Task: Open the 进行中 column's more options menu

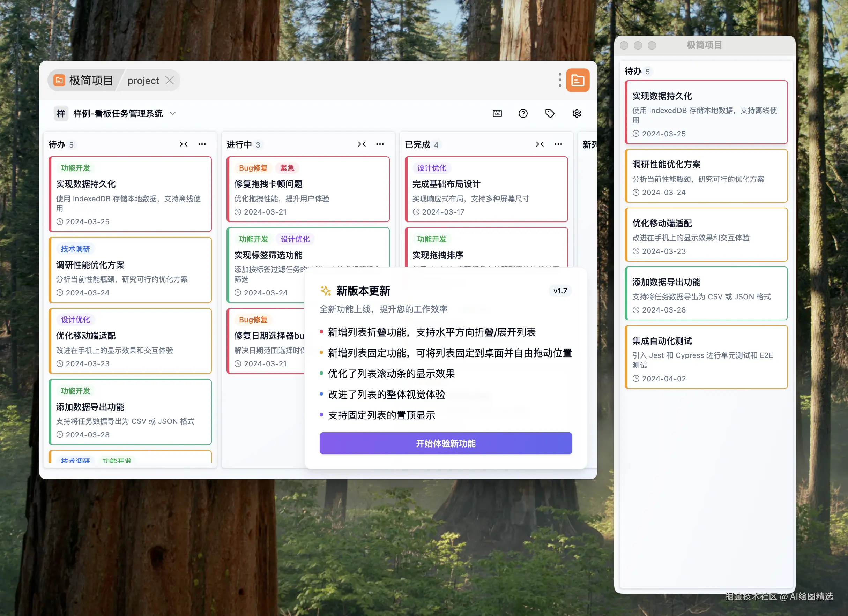Action: click(x=380, y=144)
